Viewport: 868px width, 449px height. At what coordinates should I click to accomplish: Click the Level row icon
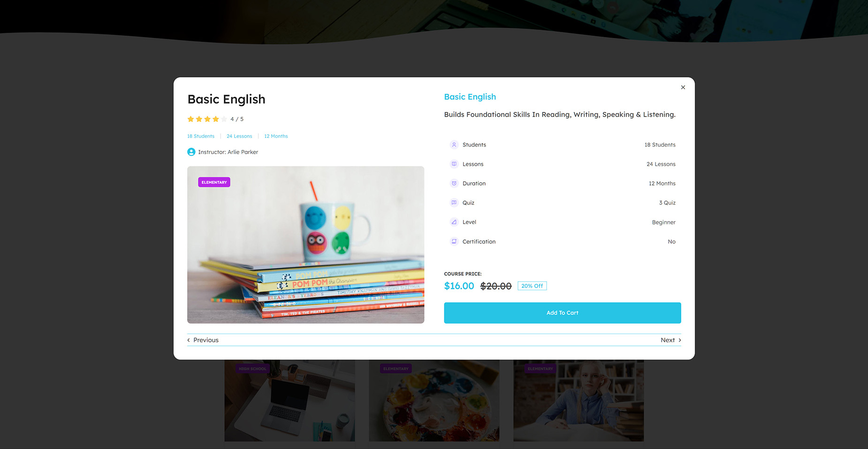tap(454, 222)
